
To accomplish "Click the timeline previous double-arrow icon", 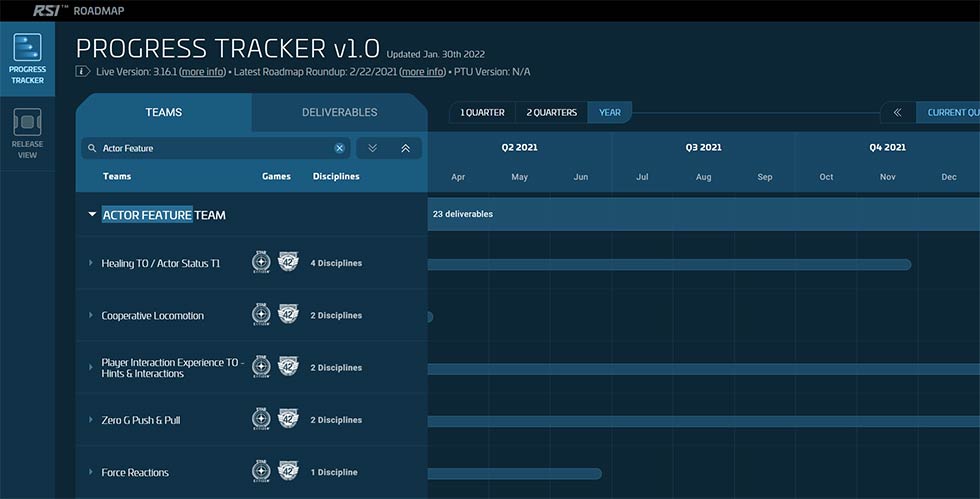I will [x=898, y=113].
